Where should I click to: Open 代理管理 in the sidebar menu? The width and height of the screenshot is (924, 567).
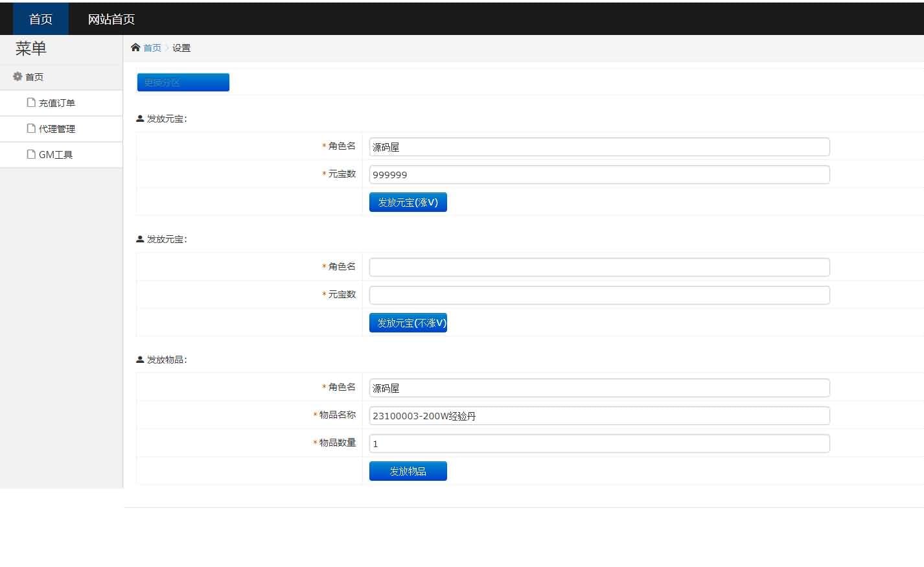[x=57, y=129]
